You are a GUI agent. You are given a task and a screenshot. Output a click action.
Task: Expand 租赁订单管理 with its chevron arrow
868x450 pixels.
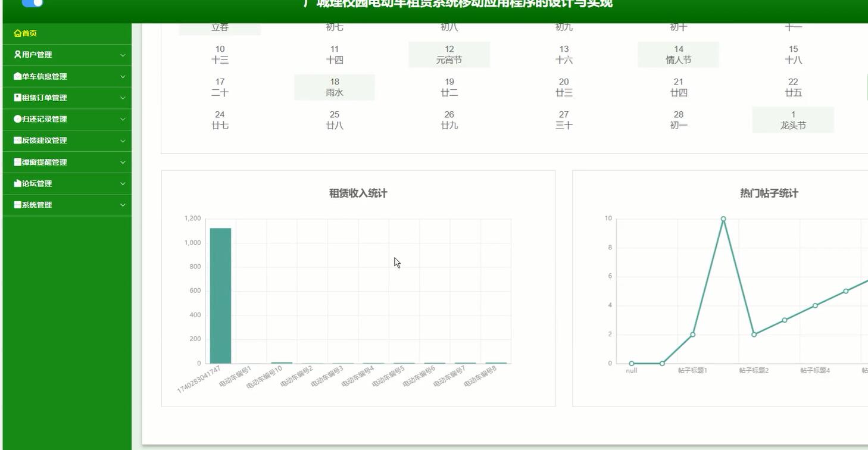pos(123,98)
